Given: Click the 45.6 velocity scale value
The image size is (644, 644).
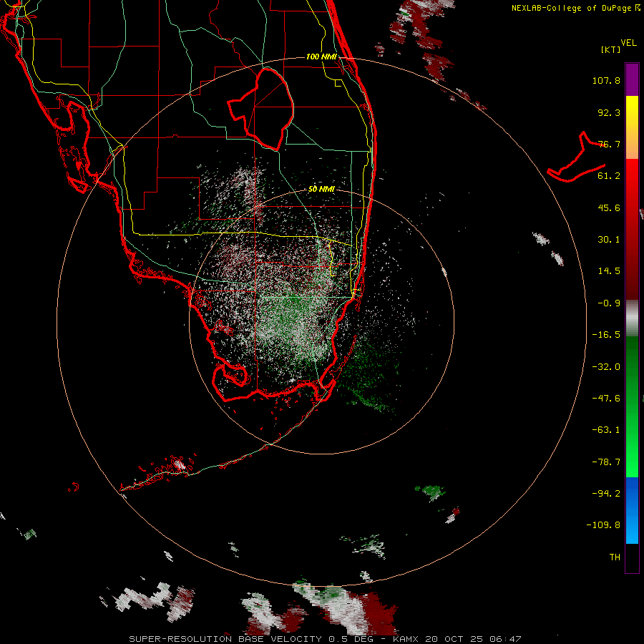Looking at the screenshot, I should tap(609, 208).
